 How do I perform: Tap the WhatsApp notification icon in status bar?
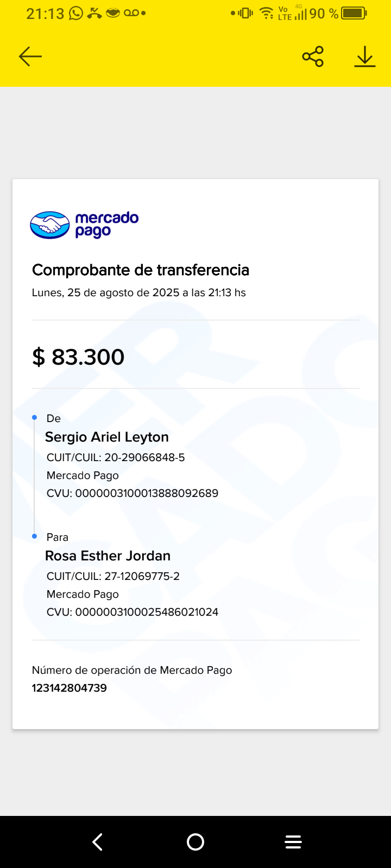point(76,13)
